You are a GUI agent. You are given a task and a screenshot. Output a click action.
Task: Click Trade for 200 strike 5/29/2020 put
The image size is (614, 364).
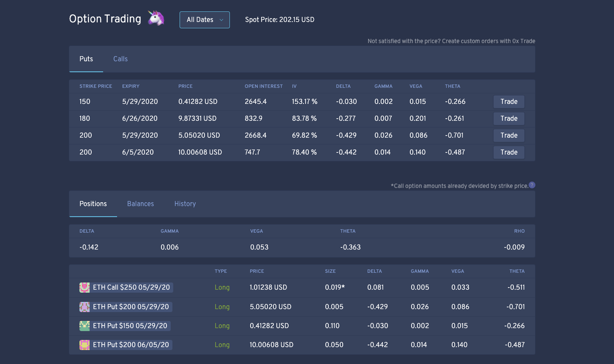click(509, 136)
